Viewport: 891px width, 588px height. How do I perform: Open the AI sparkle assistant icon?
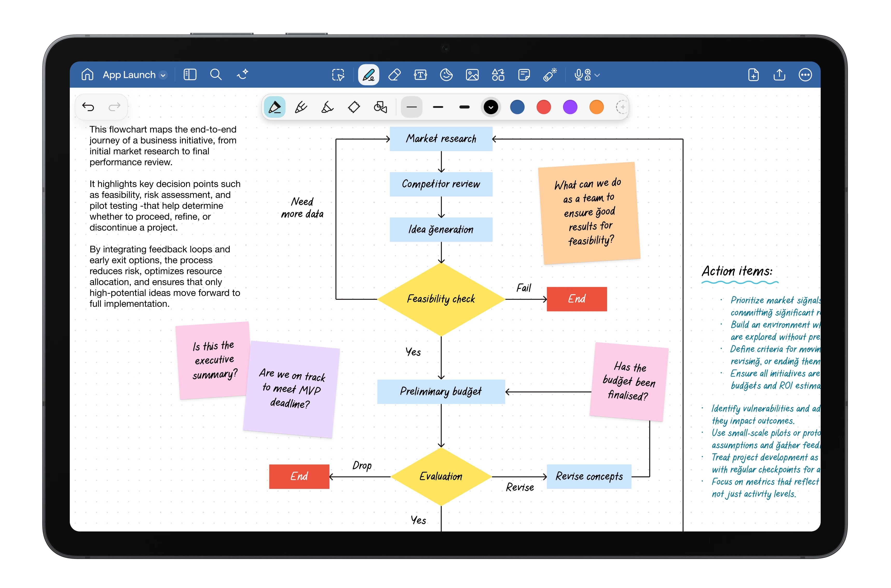click(242, 75)
